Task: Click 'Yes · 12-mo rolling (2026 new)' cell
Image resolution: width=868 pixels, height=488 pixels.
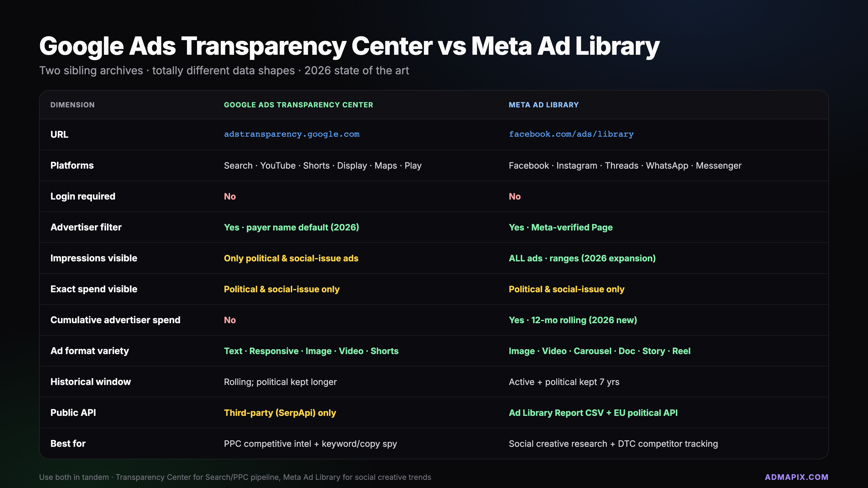Action: (x=573, y=320)
